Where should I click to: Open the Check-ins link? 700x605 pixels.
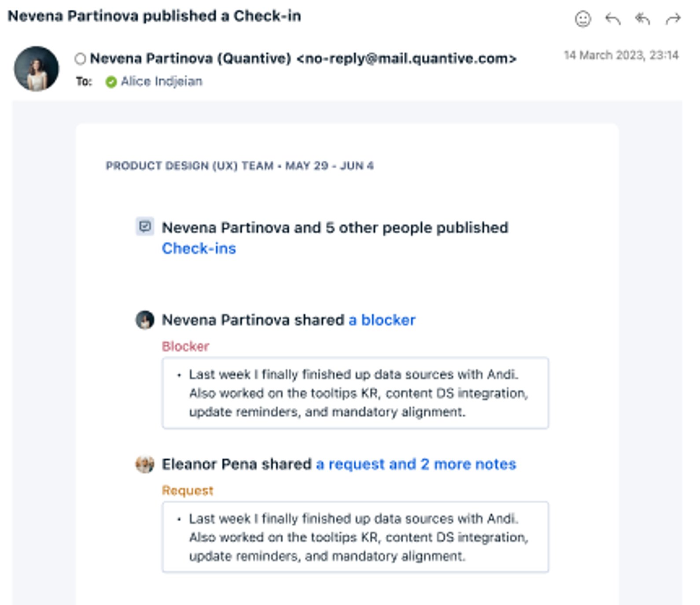199,248
